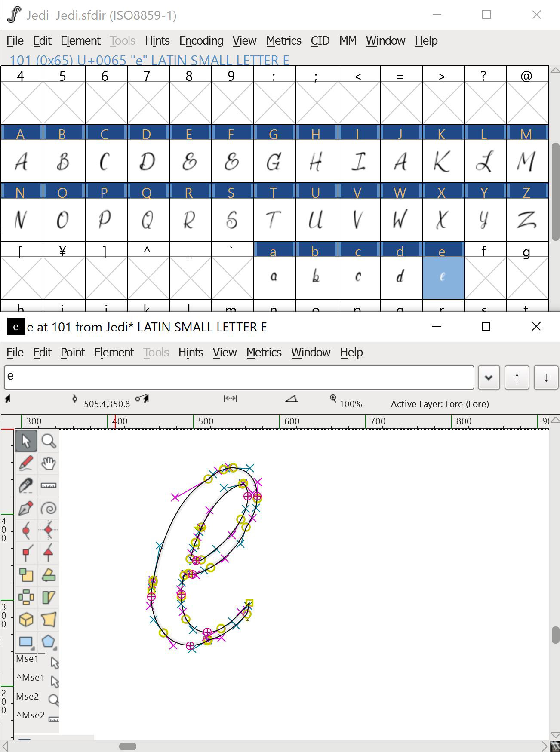
Task: Select the Rectangle shape tool
Action: click(26, 642)
